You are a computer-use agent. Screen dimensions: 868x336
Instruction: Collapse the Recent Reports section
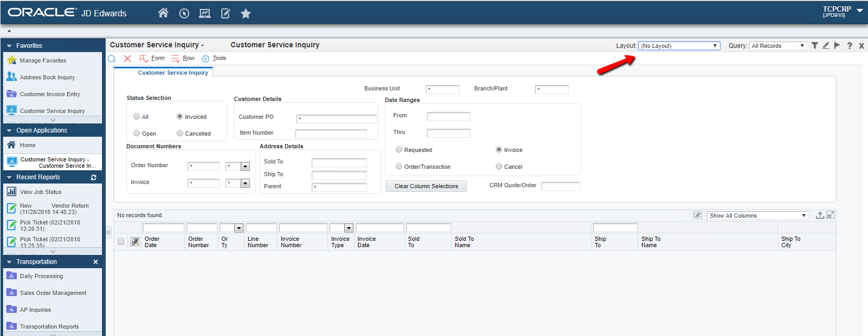click(x=9, y=178)
